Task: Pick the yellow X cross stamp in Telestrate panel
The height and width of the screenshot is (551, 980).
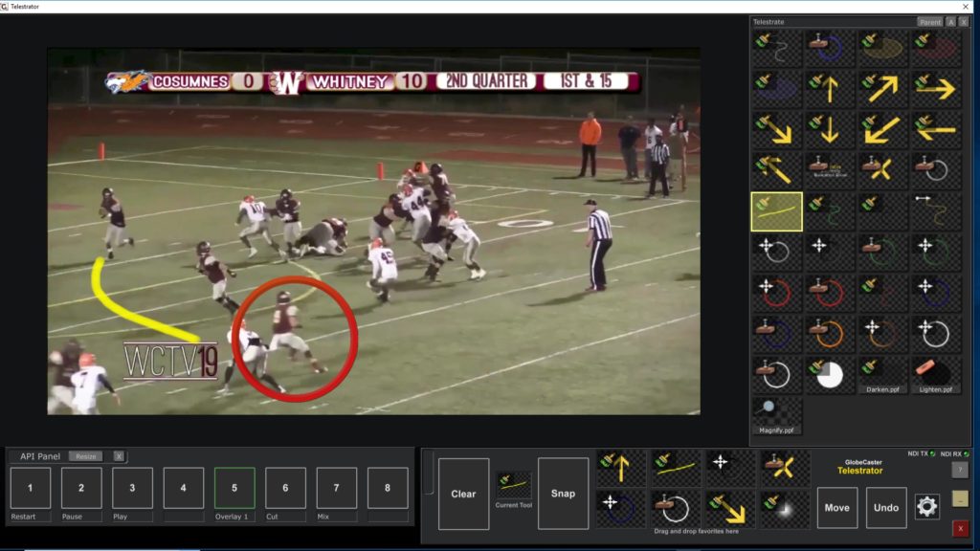Action: [x=882, y=169]
